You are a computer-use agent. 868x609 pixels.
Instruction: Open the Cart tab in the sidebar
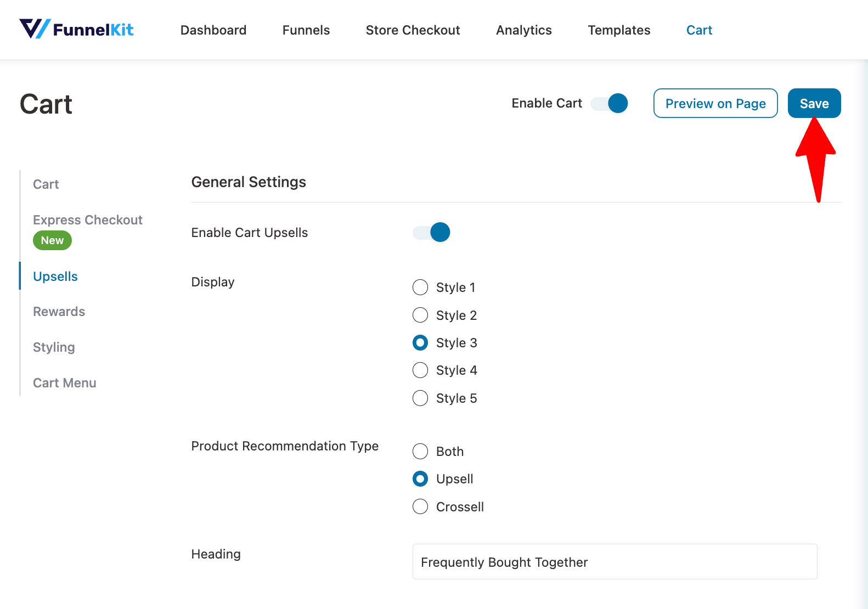(46, 184)
